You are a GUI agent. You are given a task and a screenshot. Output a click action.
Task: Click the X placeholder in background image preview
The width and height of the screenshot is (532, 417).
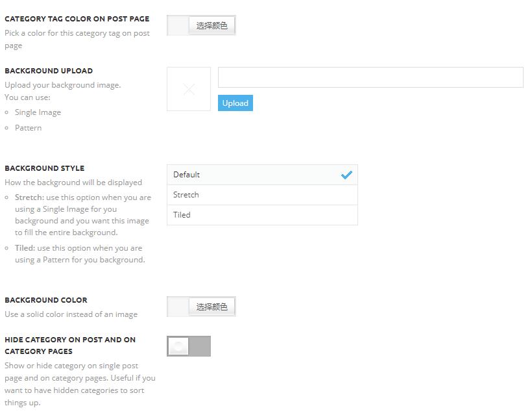[189, 89]
